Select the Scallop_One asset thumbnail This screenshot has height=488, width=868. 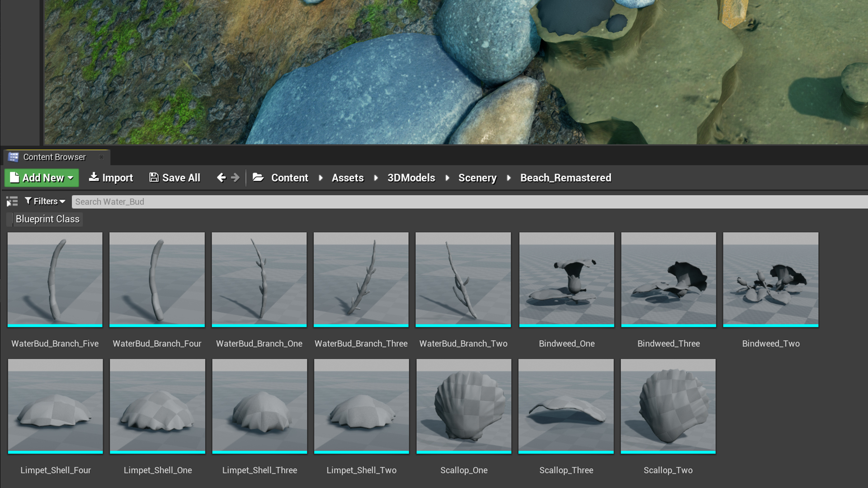(x=463, y=406)
